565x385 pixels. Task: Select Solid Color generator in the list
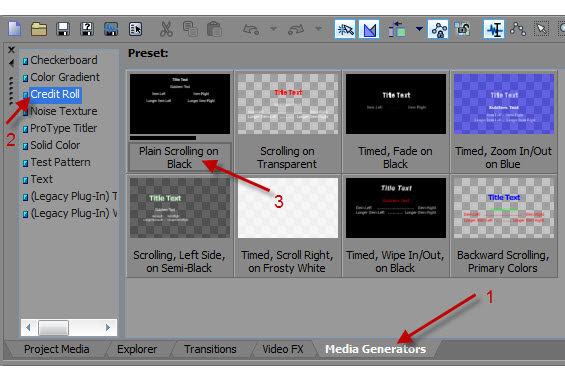click(x=55, y=145)
